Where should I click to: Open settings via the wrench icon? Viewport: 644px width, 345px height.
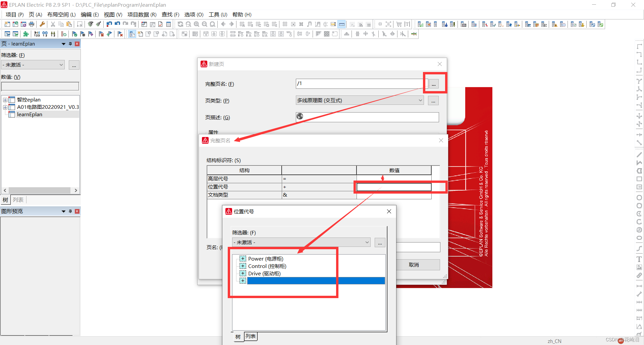pyautogui.click(x=42, y=24)
